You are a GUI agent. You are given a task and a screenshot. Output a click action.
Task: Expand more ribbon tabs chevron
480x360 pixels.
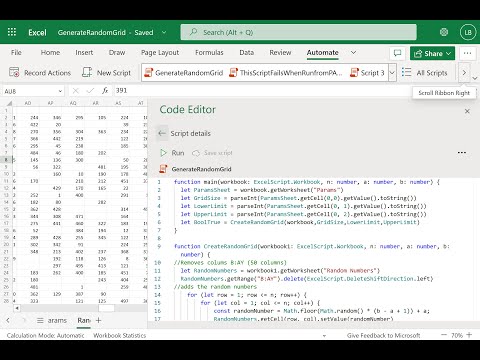[x=353, y=53]
